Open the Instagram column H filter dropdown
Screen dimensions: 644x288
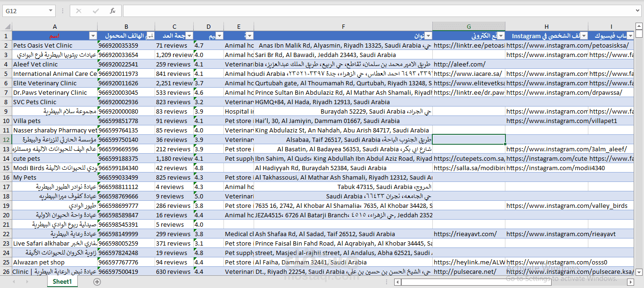coord(584,36)
